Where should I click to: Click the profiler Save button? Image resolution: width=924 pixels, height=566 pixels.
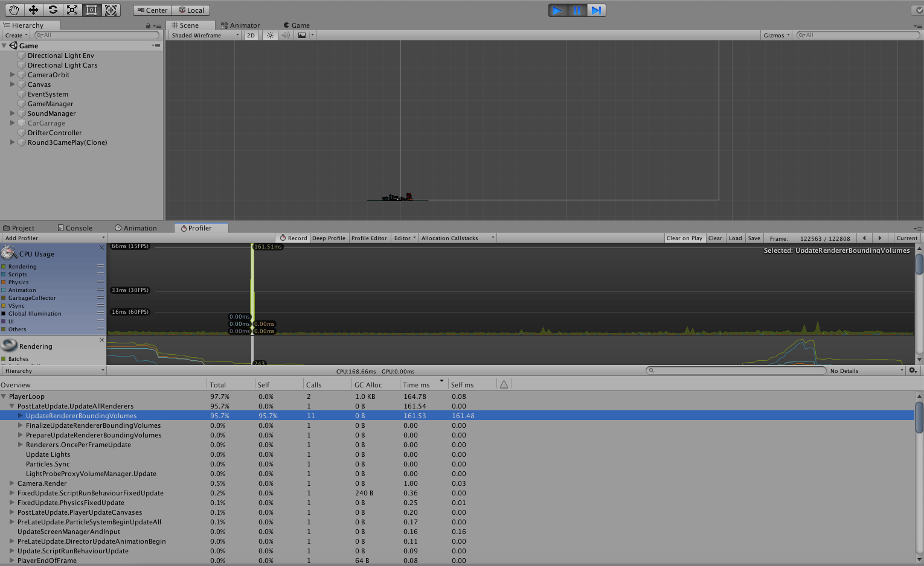[754, 238]
